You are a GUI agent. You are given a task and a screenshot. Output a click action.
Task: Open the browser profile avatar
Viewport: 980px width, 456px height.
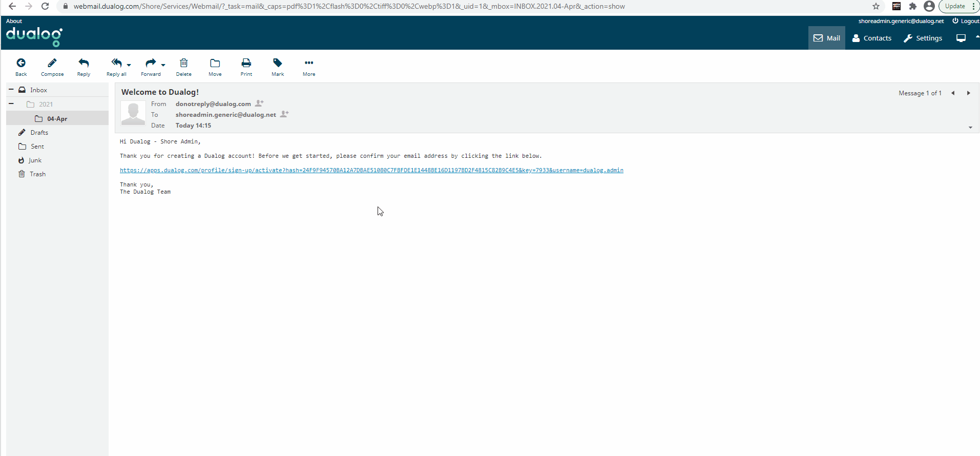pyautogui.click(x=929, y=6)
